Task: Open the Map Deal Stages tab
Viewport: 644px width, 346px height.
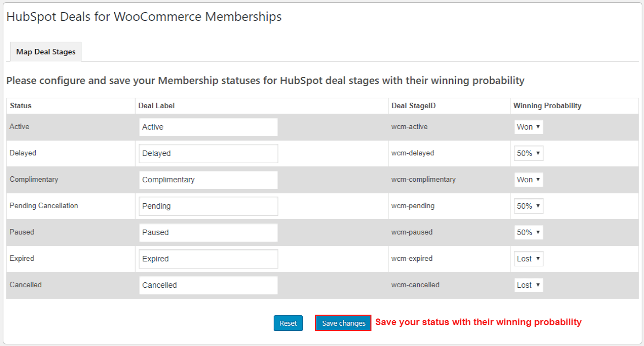Action: (46, 52)
